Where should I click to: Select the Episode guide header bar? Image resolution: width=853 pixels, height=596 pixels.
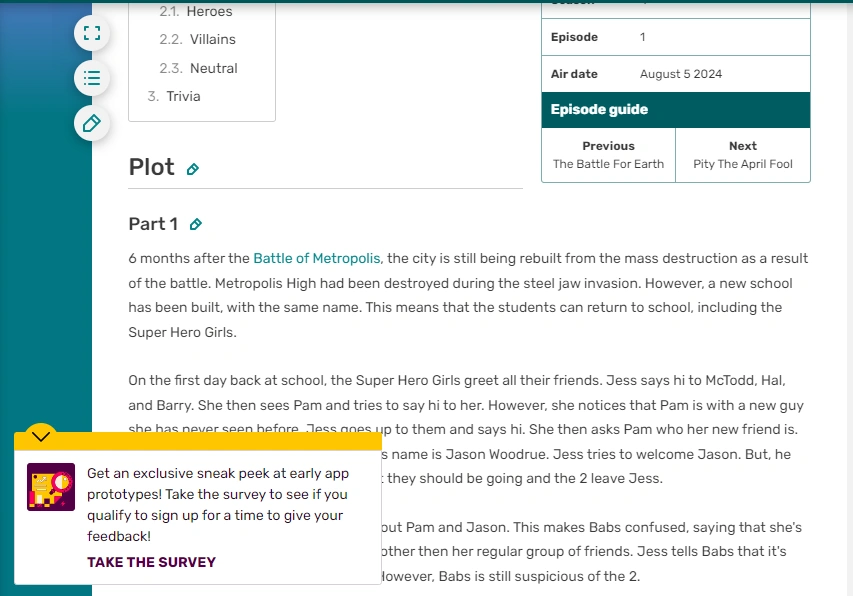tap(675, 108)
